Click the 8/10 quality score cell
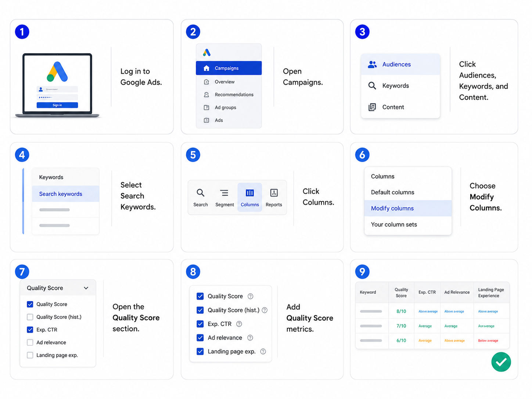This screenshot has height=399, width=532. [401, 311]
